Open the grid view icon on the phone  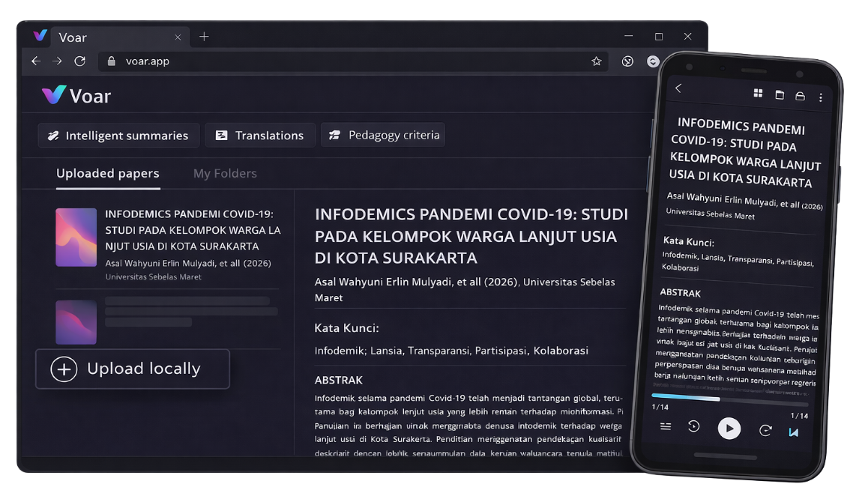point(758,94)
